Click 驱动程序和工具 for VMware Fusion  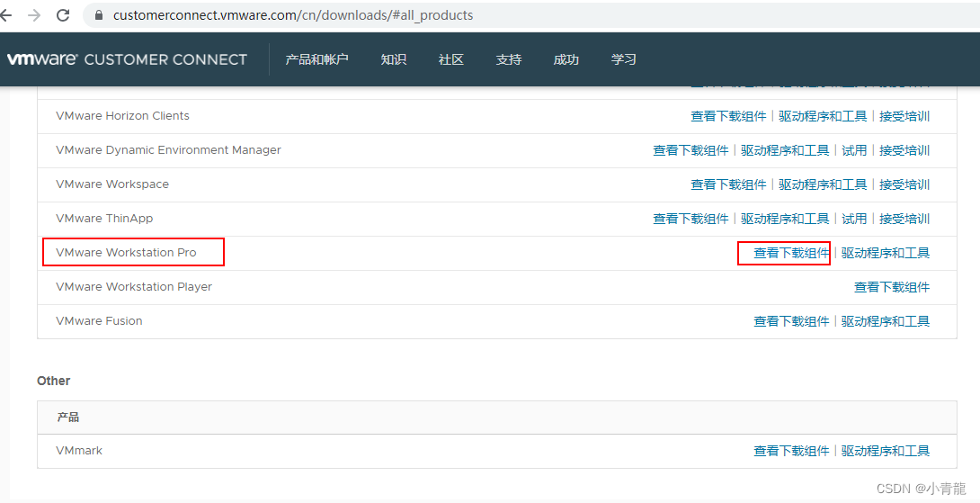tap(886, 321)
